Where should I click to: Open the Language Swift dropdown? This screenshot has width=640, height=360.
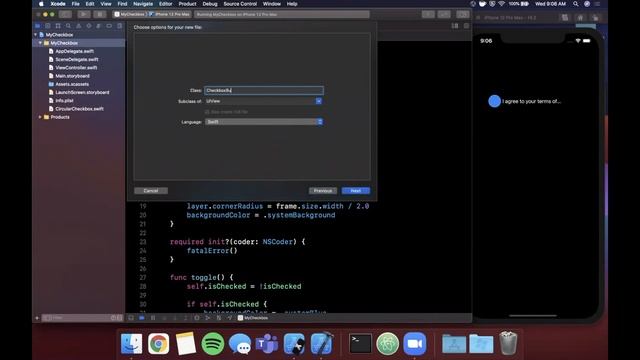pyautogui.click(x=264, y=122)
